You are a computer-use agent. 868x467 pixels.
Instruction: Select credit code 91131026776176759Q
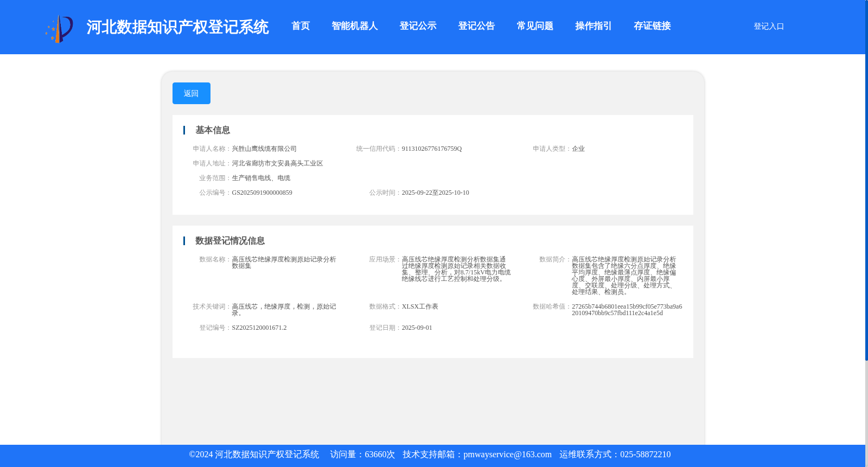[x=432, y=149]
